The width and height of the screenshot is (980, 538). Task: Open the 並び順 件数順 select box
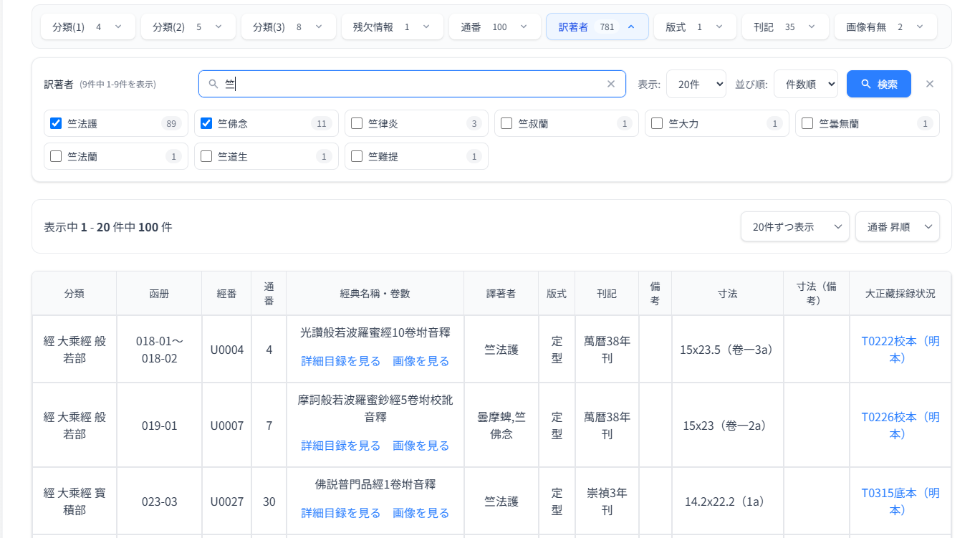click(806, 84)
